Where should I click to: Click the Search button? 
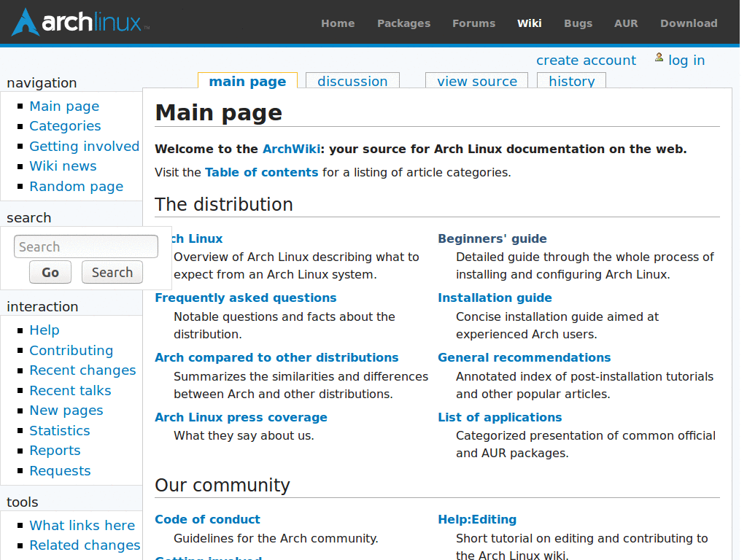[112, 273]
